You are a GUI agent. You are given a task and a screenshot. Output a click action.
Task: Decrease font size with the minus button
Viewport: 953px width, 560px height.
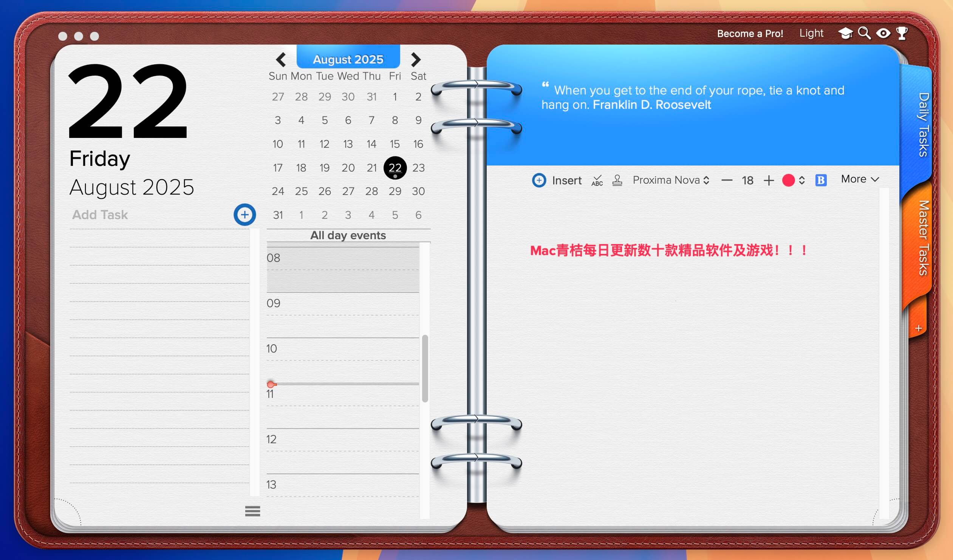pos(727,180)
